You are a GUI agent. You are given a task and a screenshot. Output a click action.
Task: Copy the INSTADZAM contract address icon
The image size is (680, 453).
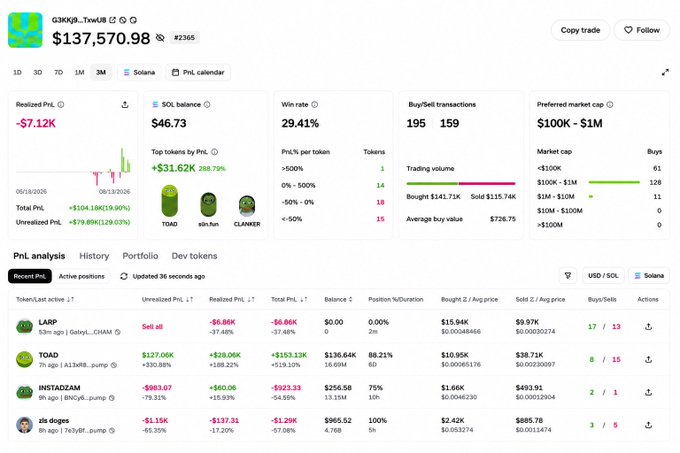tap(112, 398)
